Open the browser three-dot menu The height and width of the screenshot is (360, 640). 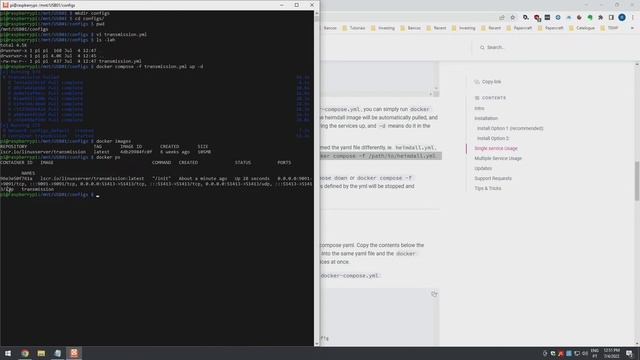[633, 17]
